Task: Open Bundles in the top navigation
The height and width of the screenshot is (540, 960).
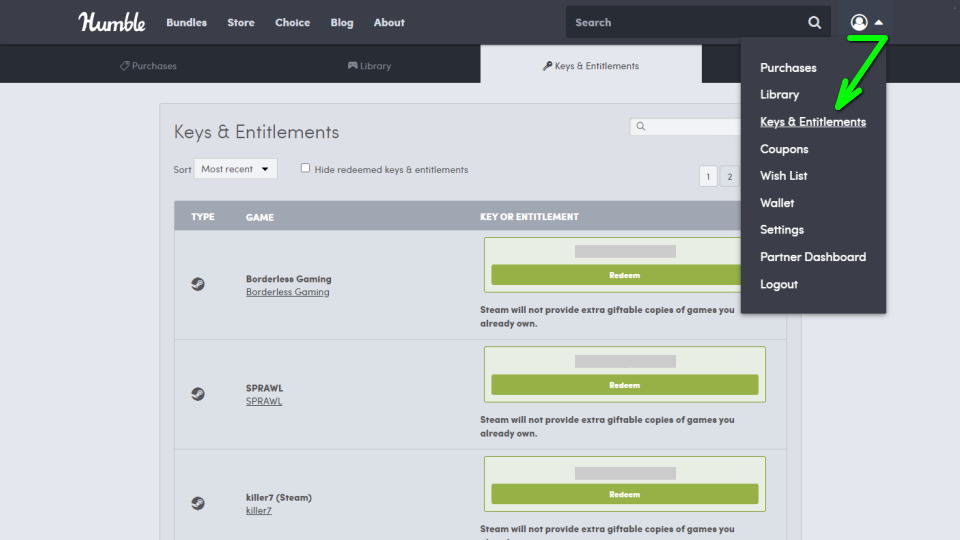Action: [x=187, y=23]
